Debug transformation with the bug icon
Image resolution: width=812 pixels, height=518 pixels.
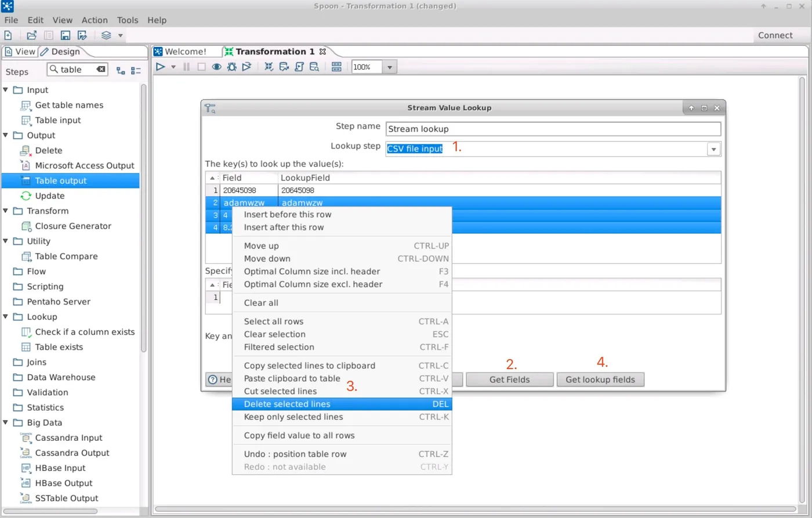pos(231,67)
